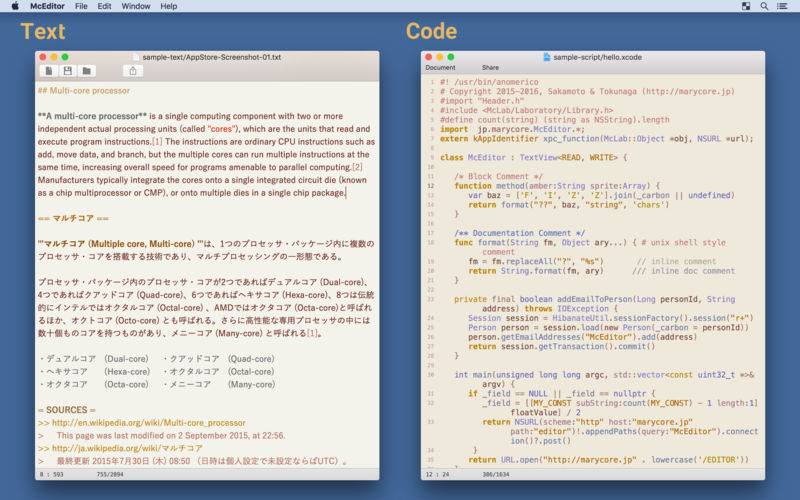Click '(Octal-core)' in the オクタルコア list row
Viewport: 800px width, 500px height.
251,371
